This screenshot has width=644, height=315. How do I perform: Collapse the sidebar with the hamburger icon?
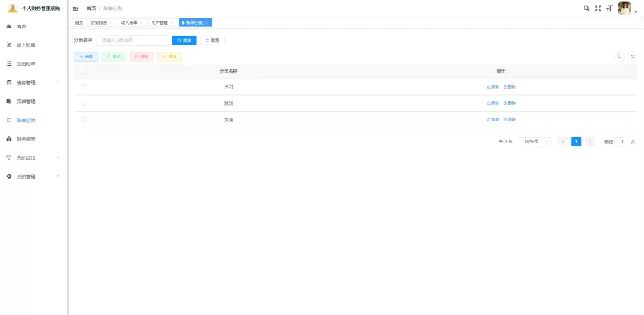click(75, 8)
